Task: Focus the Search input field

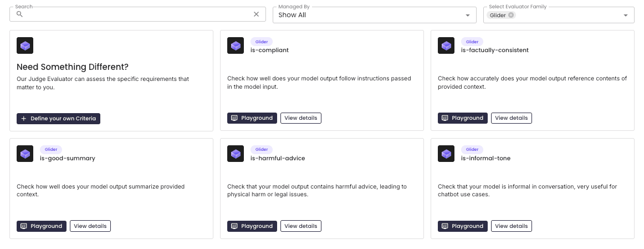Action: (x=137, y=14)
